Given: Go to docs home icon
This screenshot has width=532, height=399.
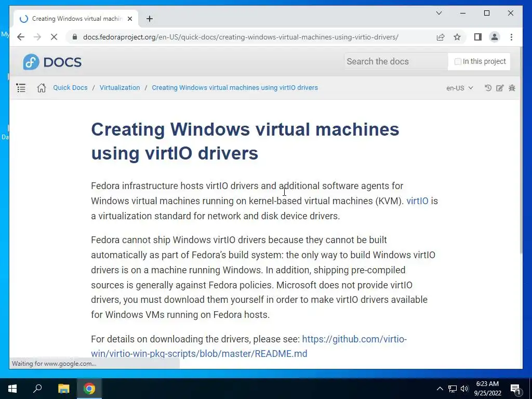Looking at the screenshot, I should [42, 88].
